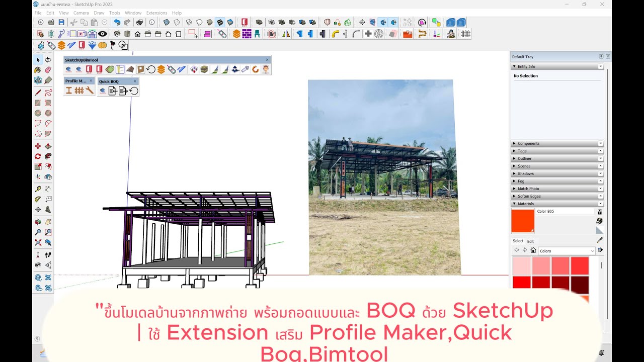Click the Save floppy disk icon
The width and height of the screenshot is (644, 362).
[x=61, y=22]
